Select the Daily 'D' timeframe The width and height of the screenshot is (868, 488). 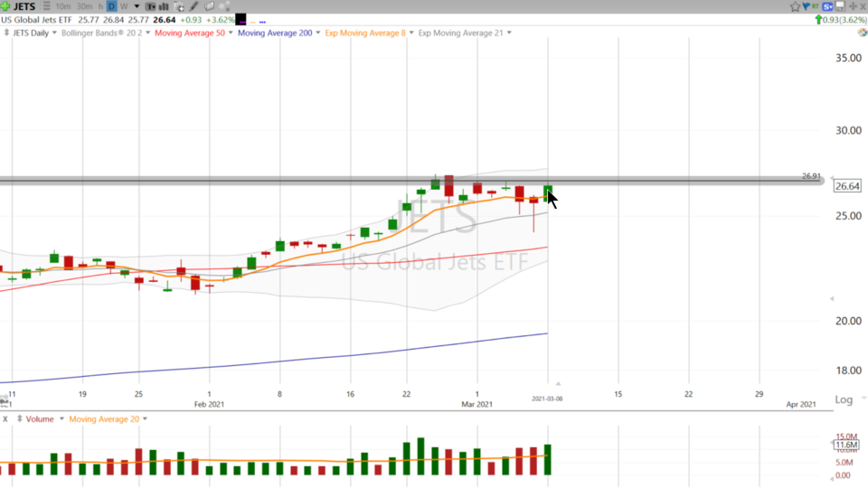pyautogui.click(x=111, y=6)
